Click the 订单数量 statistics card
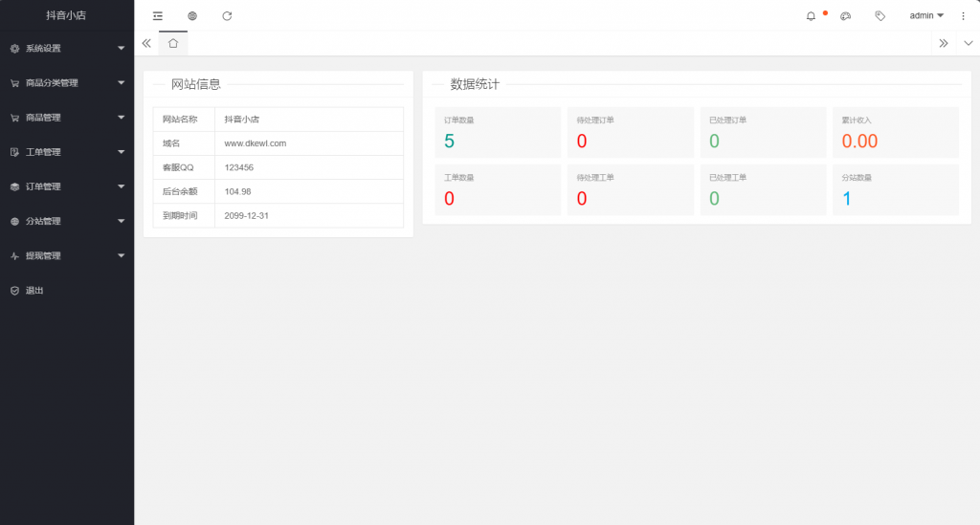 pos(497,133)
